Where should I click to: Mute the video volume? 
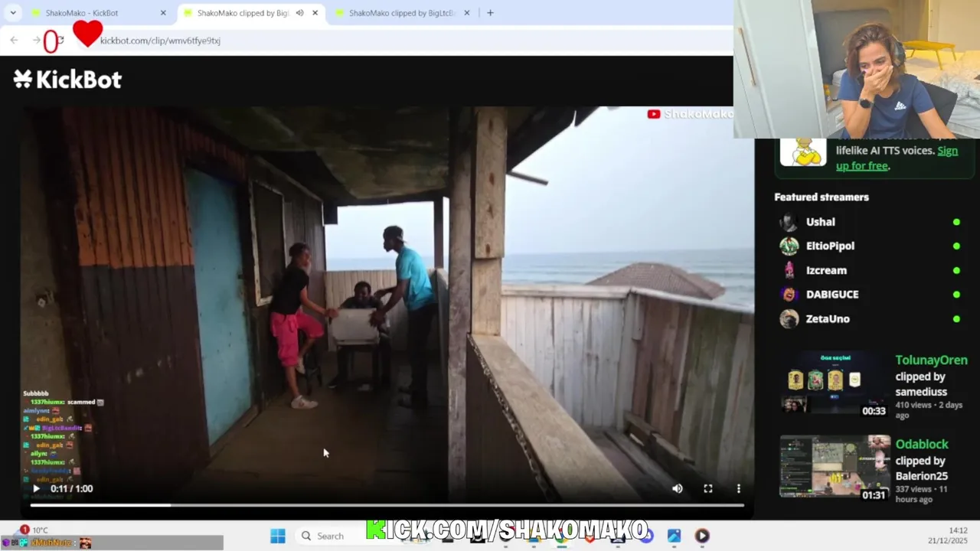[x=678, y=488]
